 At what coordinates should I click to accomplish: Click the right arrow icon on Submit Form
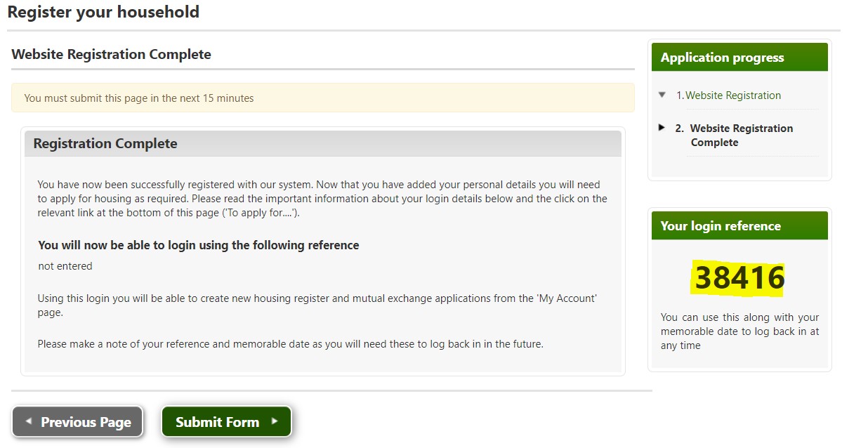coord(274,421)
